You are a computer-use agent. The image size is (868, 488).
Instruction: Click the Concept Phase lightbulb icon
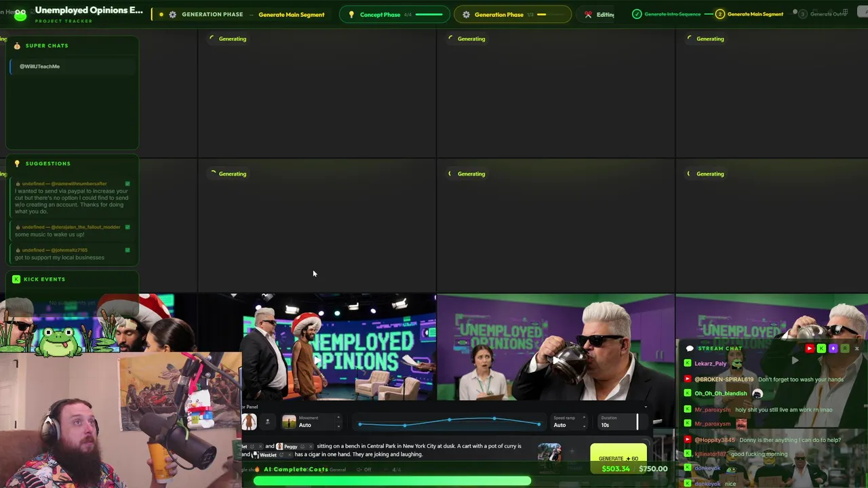click(351, 15)
